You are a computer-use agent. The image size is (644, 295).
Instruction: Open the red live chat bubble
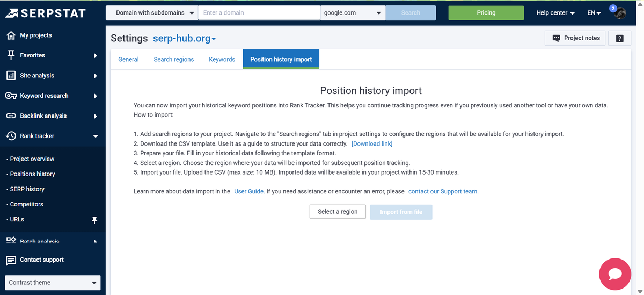click(615, 274)
